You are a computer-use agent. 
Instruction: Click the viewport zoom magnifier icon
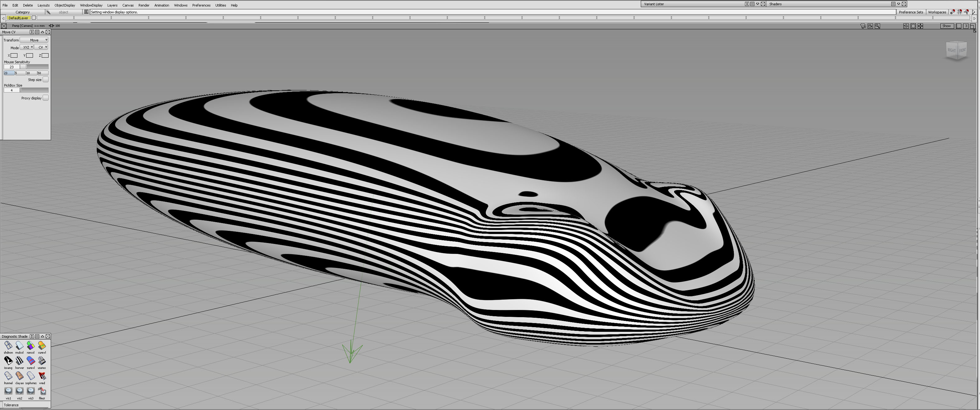(877, 26)
